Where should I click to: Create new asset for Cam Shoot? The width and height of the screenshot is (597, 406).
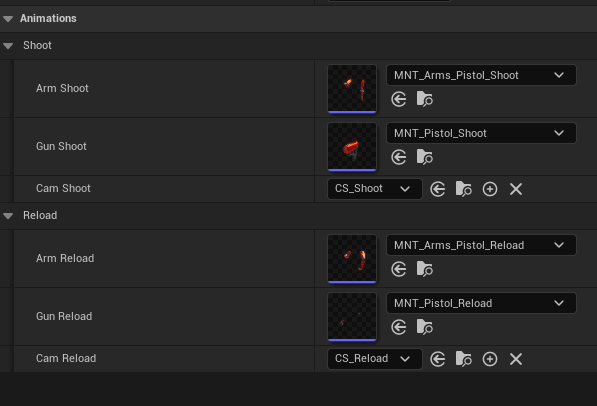coord(490,189)
